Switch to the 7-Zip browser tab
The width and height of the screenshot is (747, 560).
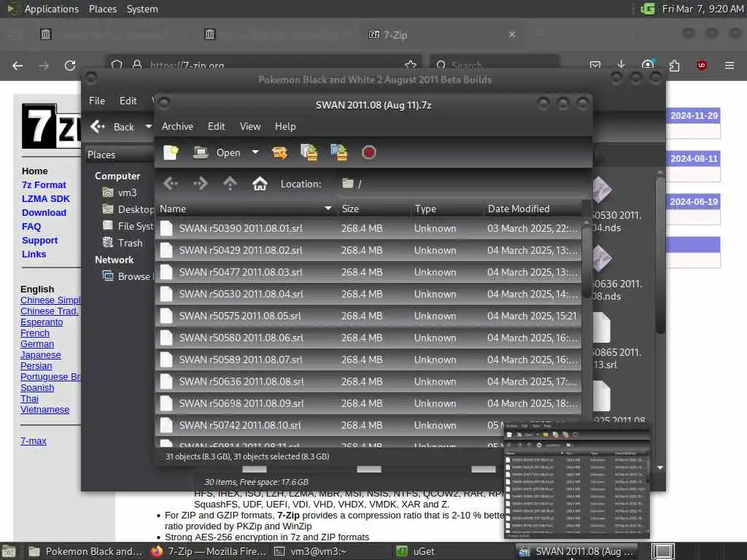(x=441, y=35)
